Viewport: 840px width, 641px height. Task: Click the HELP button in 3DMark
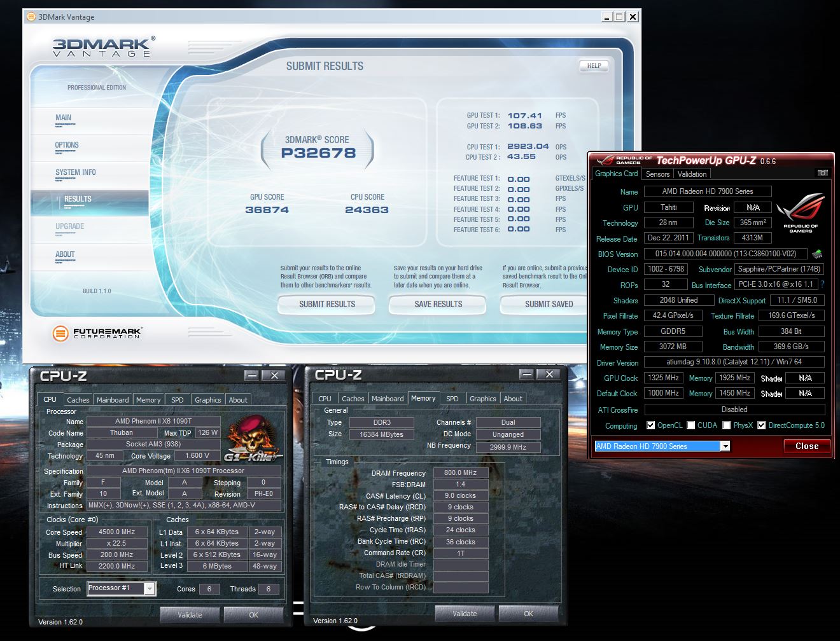[594, 65]
